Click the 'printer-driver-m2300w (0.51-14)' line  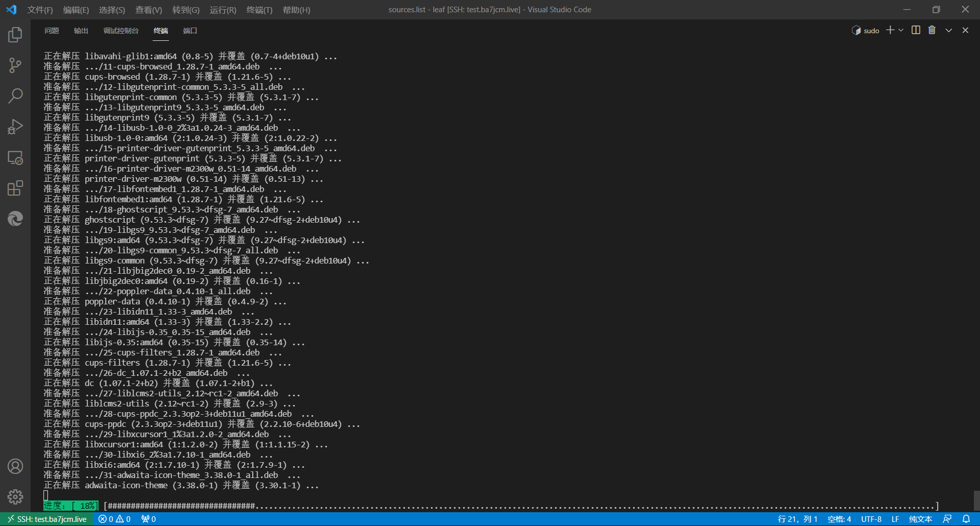pos(183,179)
